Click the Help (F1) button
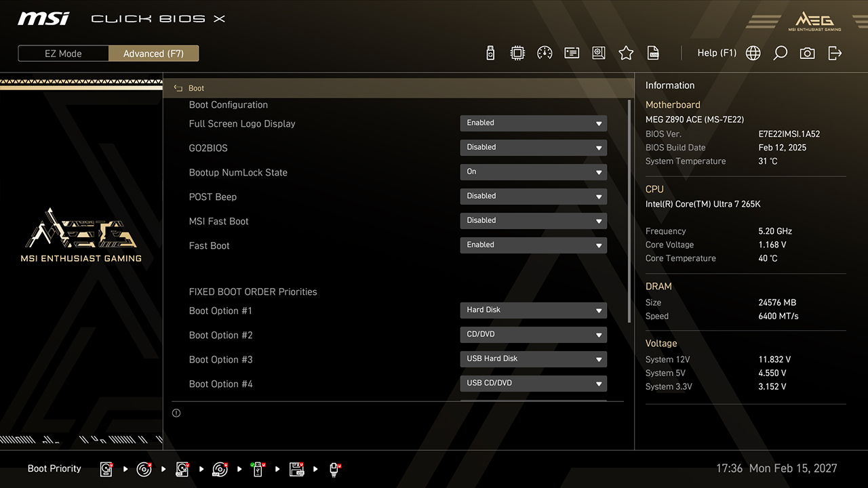The image size is (868, 488). pos(716,53)
